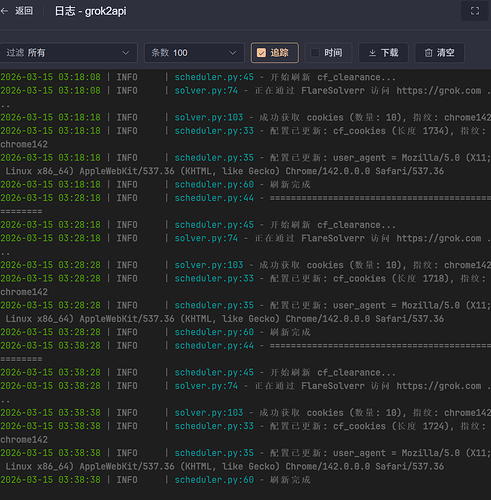The width and height of the screenshot is (491, 500).
Task: Click the back arrow icon
Action: 4,11
